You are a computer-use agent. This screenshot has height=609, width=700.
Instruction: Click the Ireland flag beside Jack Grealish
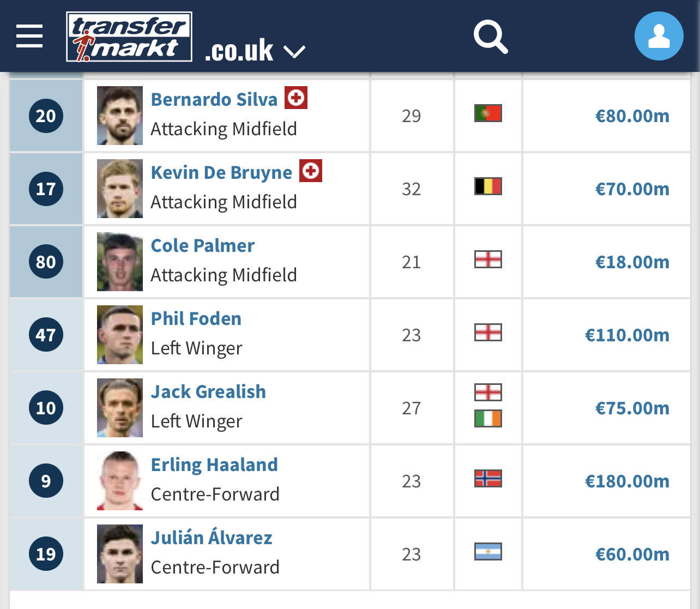[x=488, y=419]
